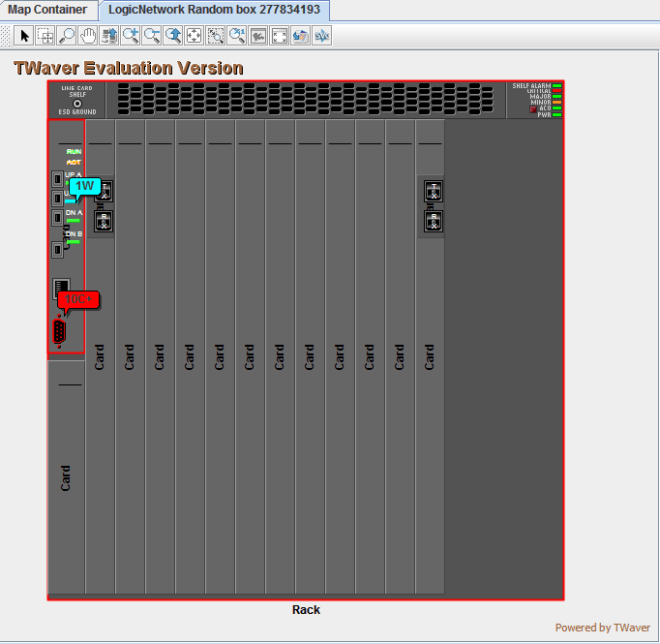This screenshot has width=660, height=644.
Task: Zoom out with the minus magnifier
Action: tap(152, 36)
